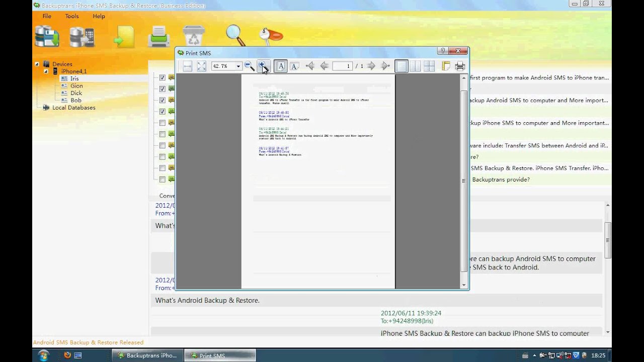Click page number input field
644x362 pixels.
pos(342,66)
